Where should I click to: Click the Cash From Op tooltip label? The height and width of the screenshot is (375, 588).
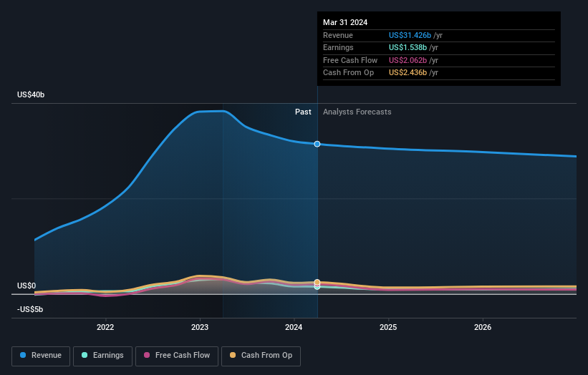(x=348, y=73)
